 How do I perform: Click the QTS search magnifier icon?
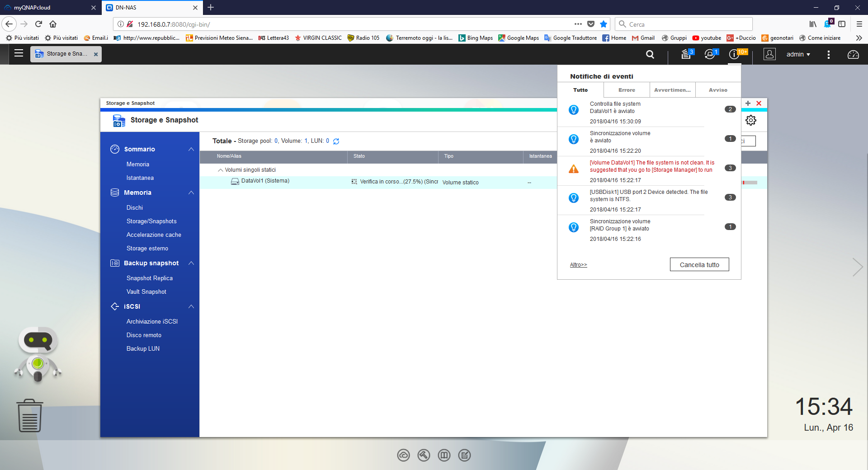click(x=650, y=54)
